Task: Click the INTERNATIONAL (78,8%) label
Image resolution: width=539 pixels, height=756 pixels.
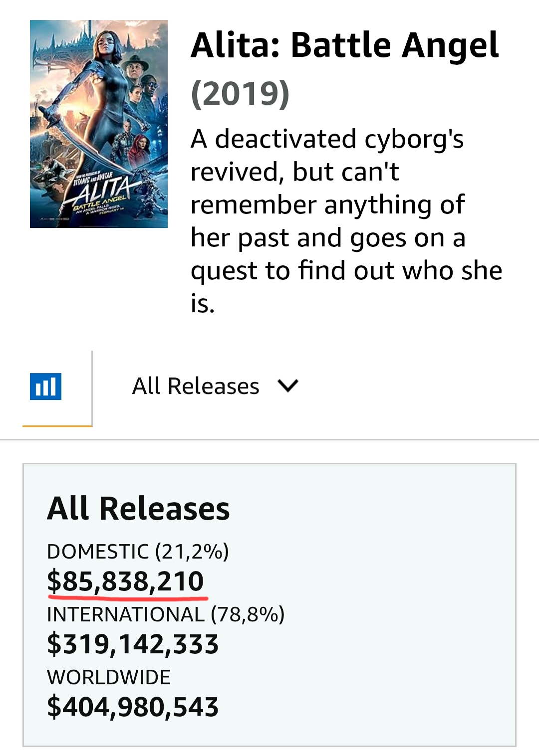Action: tap(166, 614)
